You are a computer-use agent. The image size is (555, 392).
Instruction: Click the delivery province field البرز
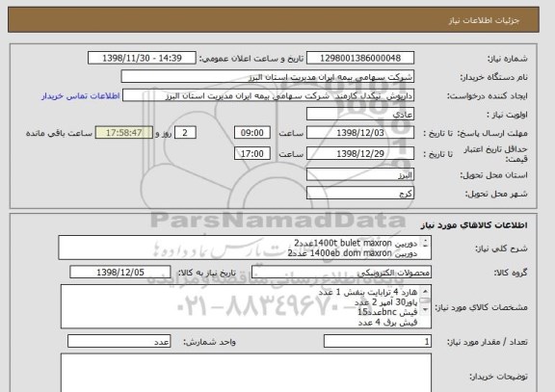360,174
